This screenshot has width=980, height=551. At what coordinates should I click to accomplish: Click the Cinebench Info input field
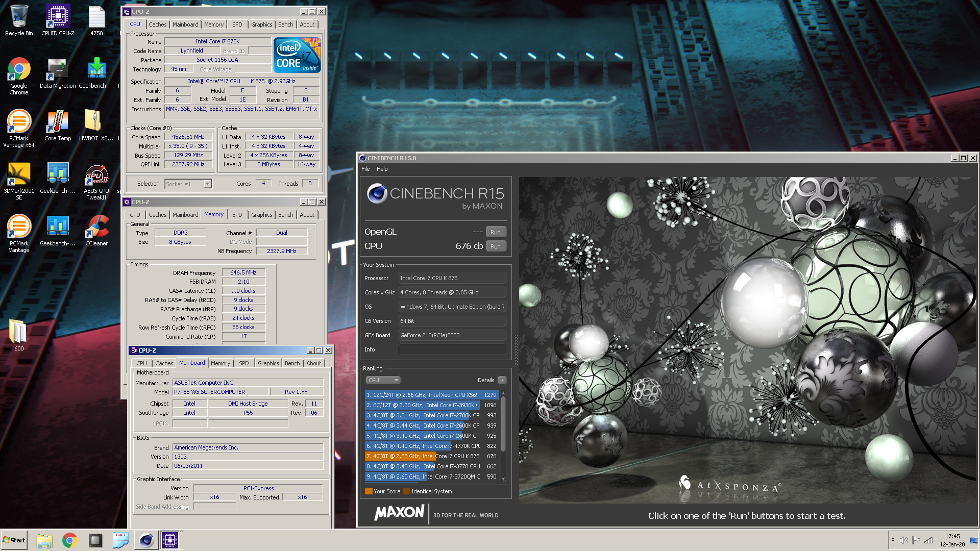tap(452, 349)
